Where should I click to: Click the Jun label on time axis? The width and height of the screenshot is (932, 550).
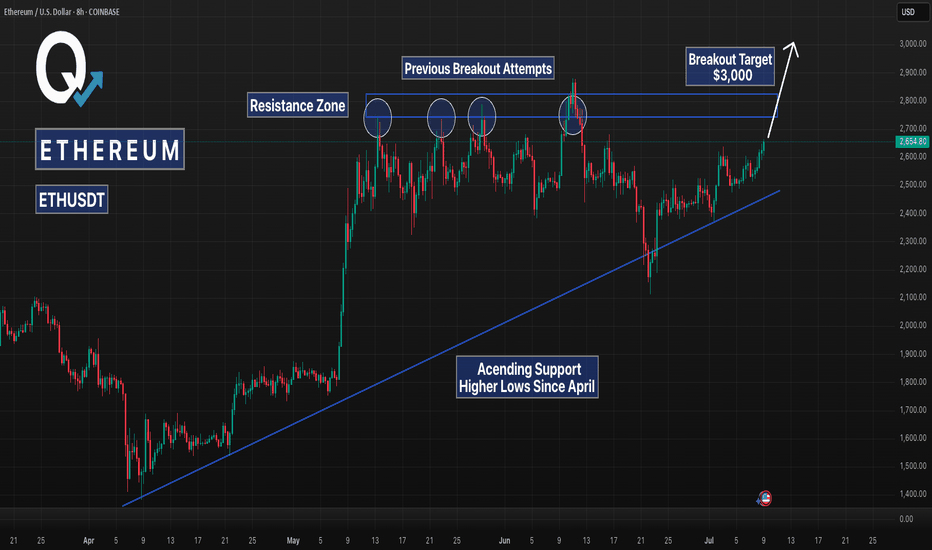(505, 540)
